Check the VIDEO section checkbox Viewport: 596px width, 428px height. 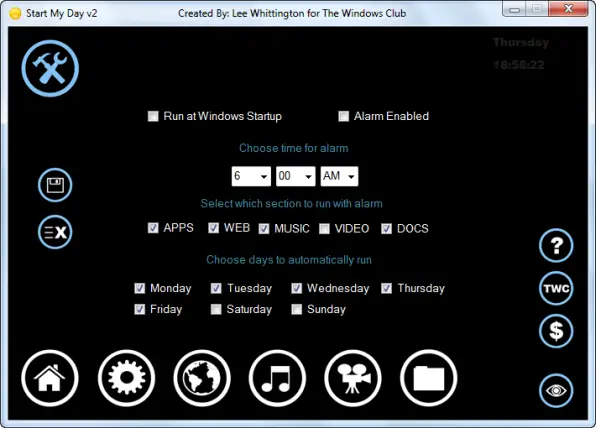[324, 229]
